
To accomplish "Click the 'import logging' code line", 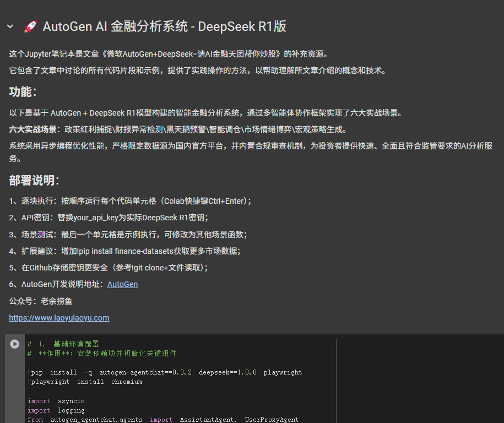I will (x=56, y=410).
